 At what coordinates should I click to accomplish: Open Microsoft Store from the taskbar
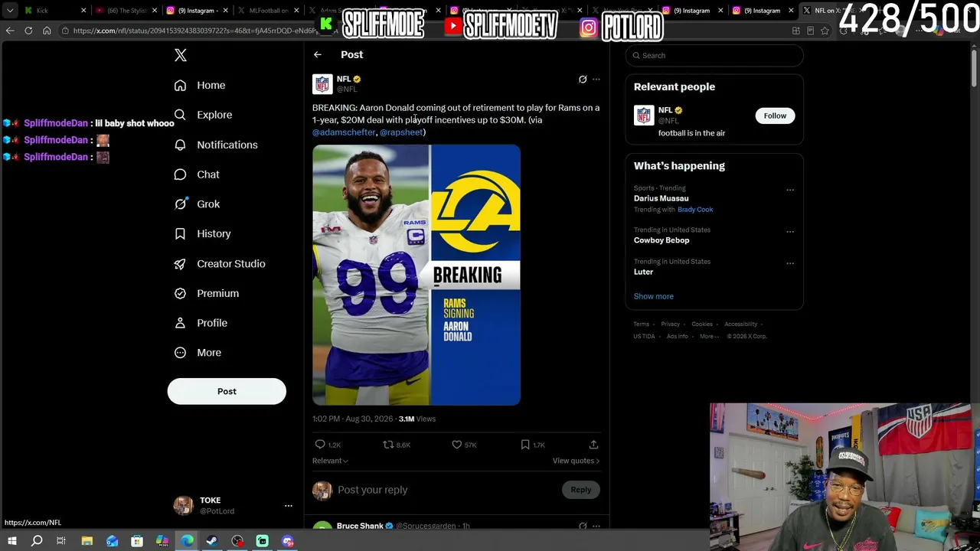pyautogui.click(x=137, y=541)
